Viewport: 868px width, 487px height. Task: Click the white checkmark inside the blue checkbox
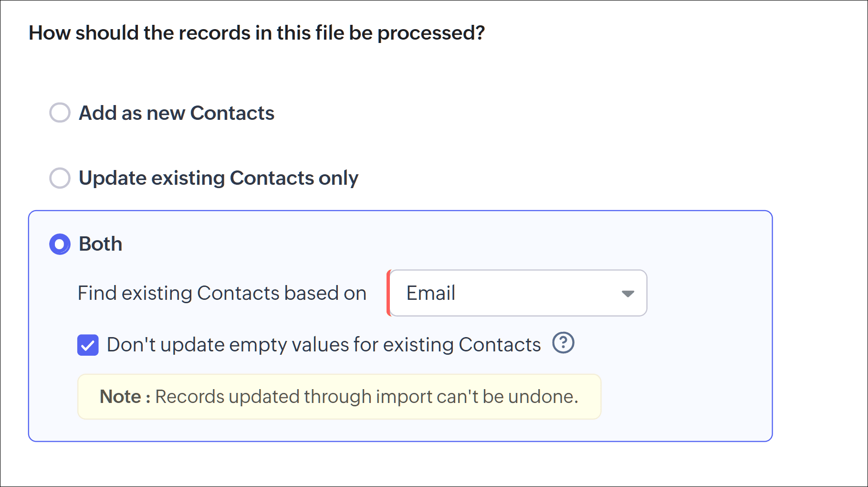[88, 345]
